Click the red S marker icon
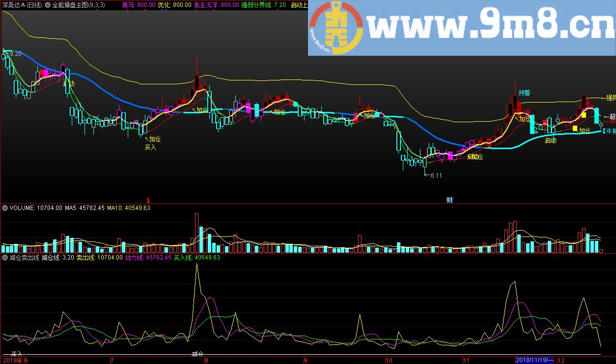The height and width of the screenshot is (364, 616). pos(148,200)
